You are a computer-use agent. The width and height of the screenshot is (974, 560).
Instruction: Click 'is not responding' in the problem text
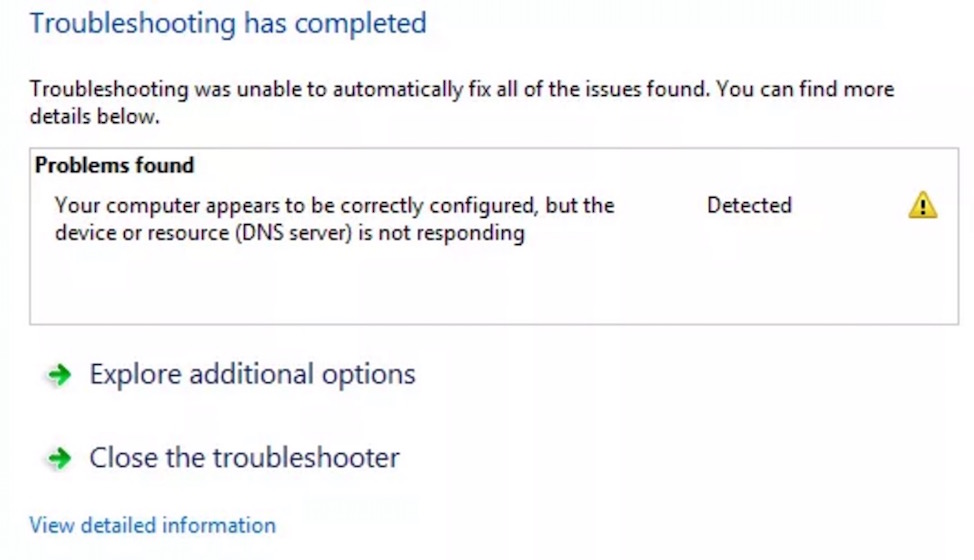(441, 233)
